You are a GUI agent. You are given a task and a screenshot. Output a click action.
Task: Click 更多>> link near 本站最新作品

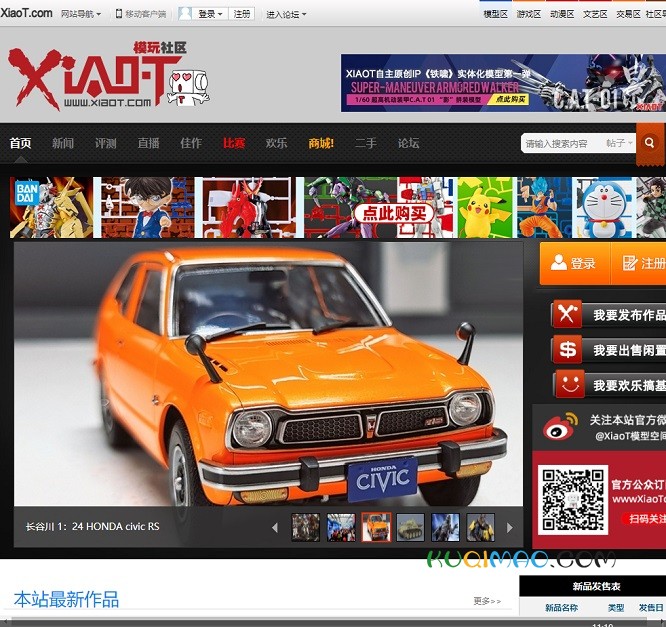coord(487,601)
